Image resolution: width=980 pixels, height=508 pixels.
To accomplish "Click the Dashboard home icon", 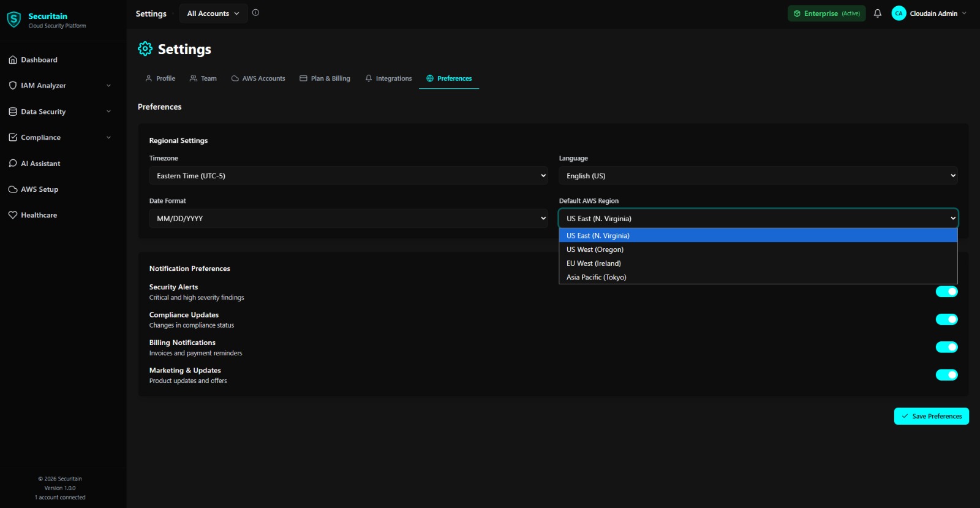I will click(13, 59).
